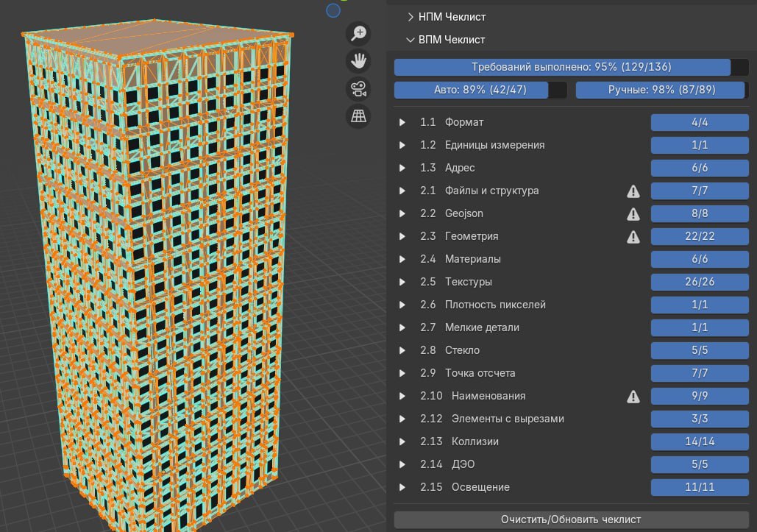Expand section 2.10 Наименования
757x532 pixels.
pyautogui.click(x=402, y=396)
